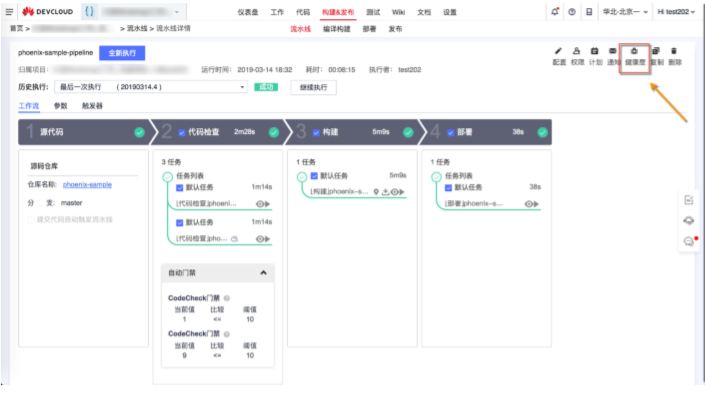705x401 pixels.
Task: Open feedback note icon on right sidebar
Action: click(688, 200)
